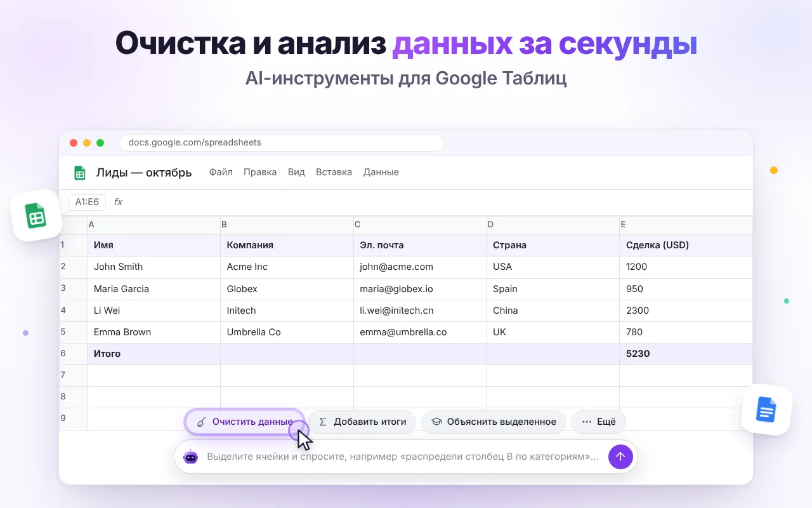Click the Li Wei cell
The height and width of the screenshot is (508, 812).
click(x=154, y=311)
